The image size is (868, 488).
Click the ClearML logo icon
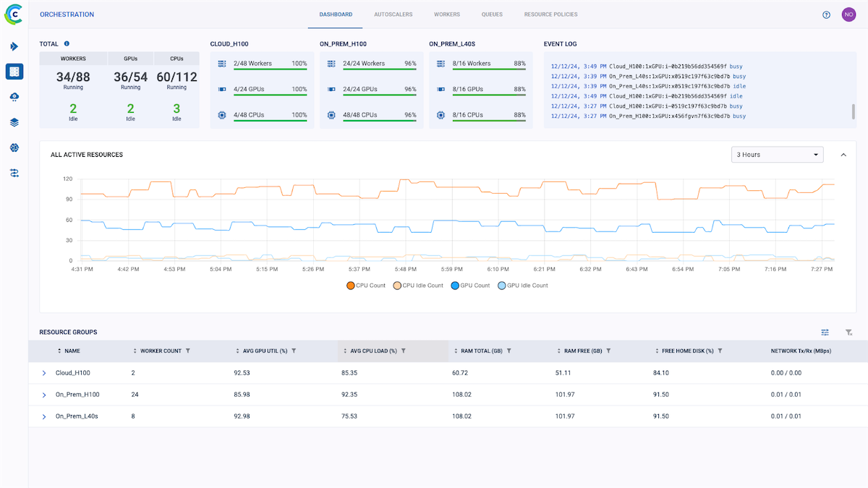14,14
